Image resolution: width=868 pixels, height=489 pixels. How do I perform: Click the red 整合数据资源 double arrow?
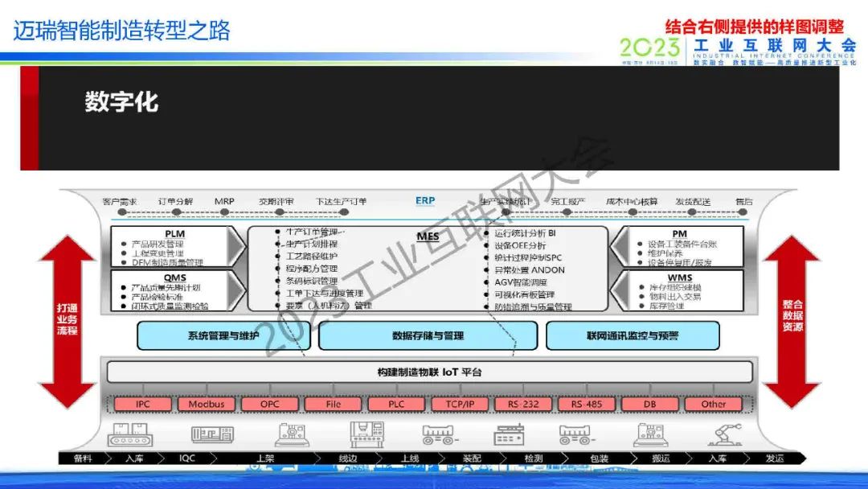pyautogui.click(x=792, y=320)
